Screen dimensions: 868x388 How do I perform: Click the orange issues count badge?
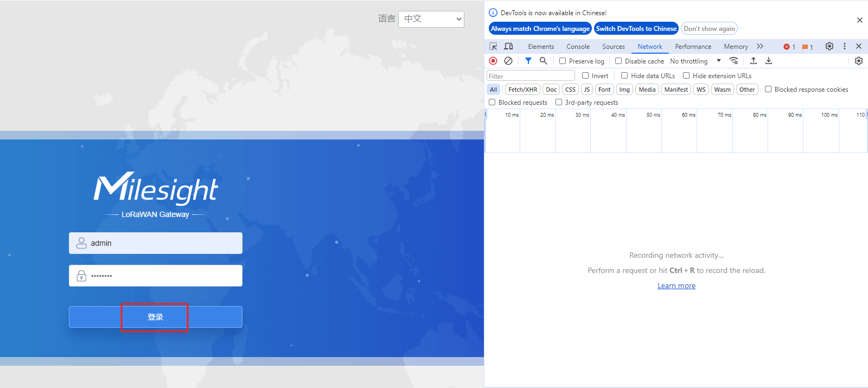807,47
